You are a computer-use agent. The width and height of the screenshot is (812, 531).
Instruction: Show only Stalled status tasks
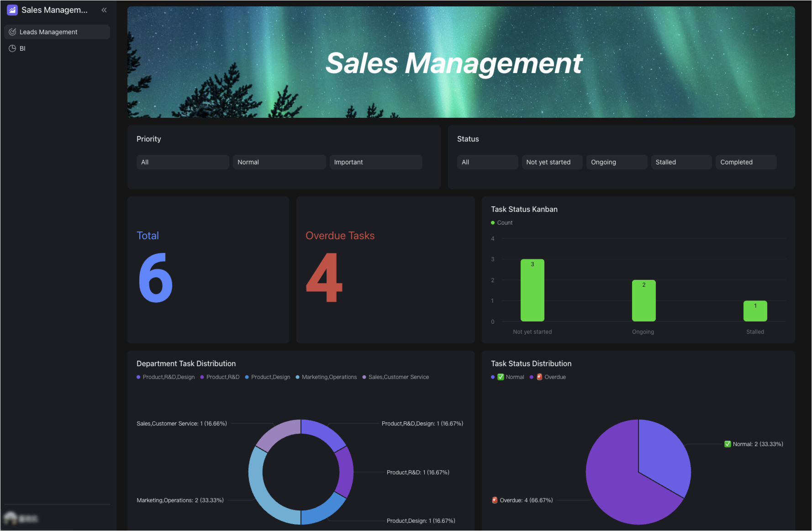coord(681,162)
